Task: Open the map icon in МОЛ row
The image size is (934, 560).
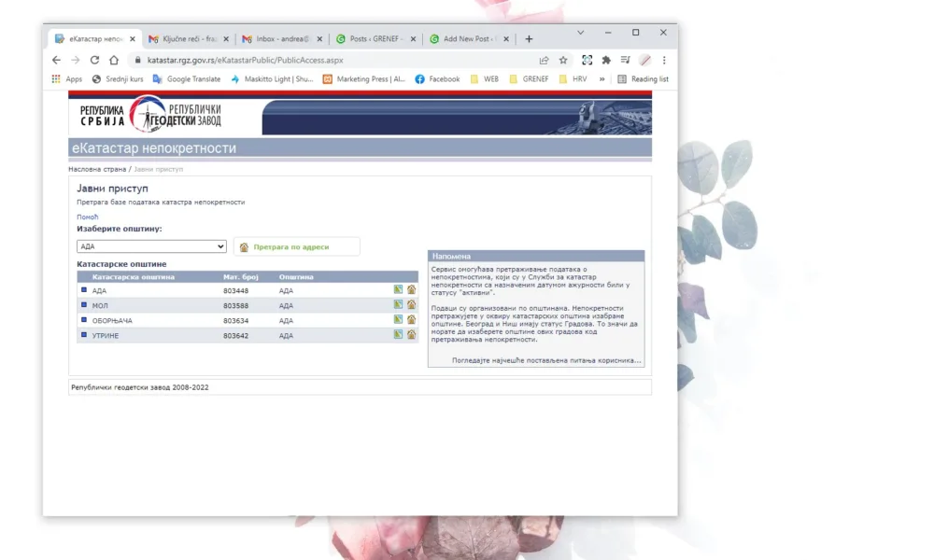Action: point(398,304)
